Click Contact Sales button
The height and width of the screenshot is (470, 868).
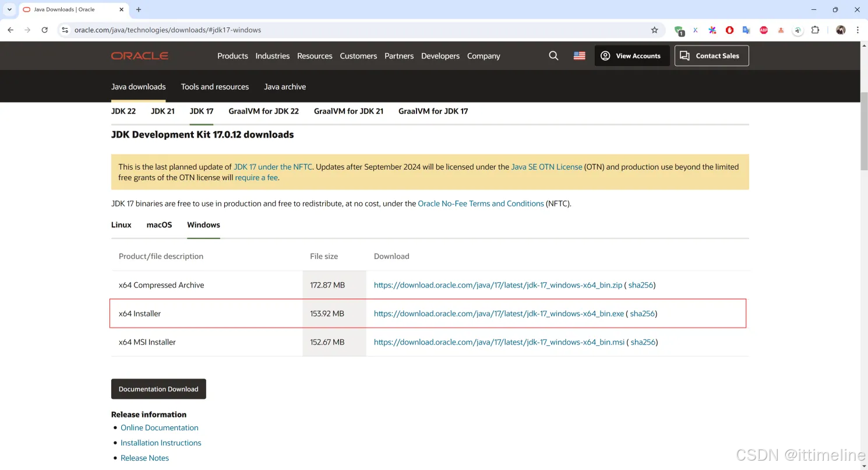click(x=712, y=56)
